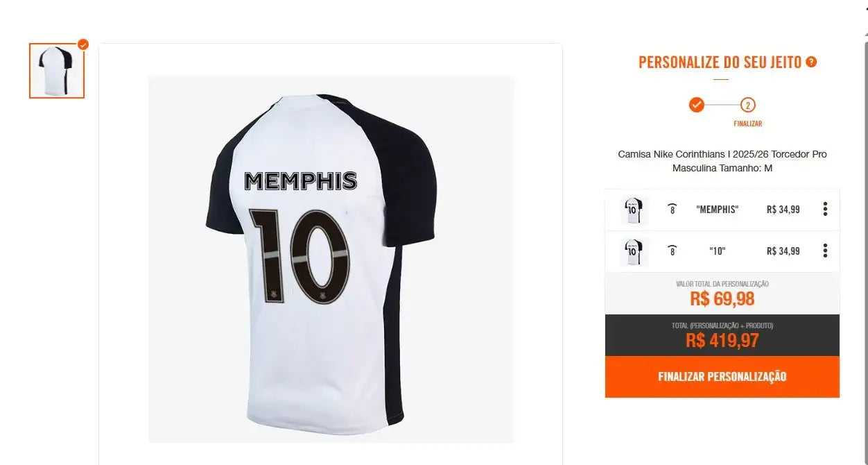Click position icon in the MEMPHIS row
Viewport: 868px width, 465px height.
(672, 209)
